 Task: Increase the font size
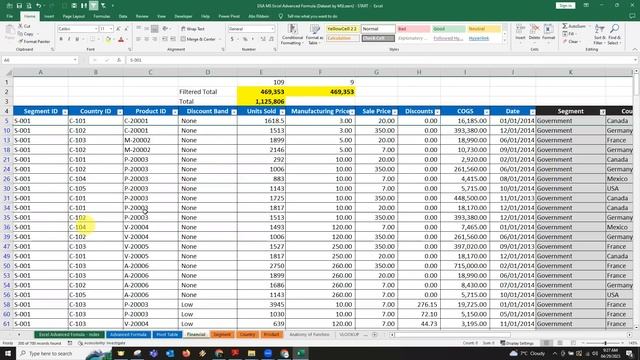(x=118, y=29)
